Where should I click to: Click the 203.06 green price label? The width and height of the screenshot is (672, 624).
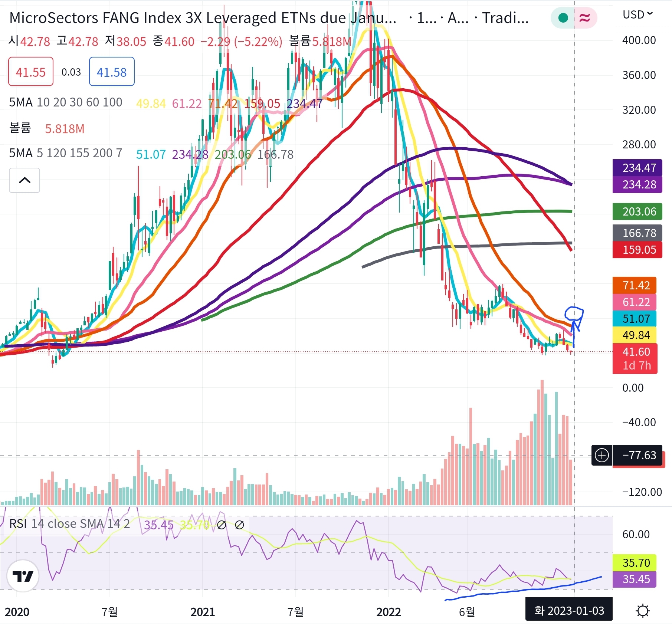(637, 211)
